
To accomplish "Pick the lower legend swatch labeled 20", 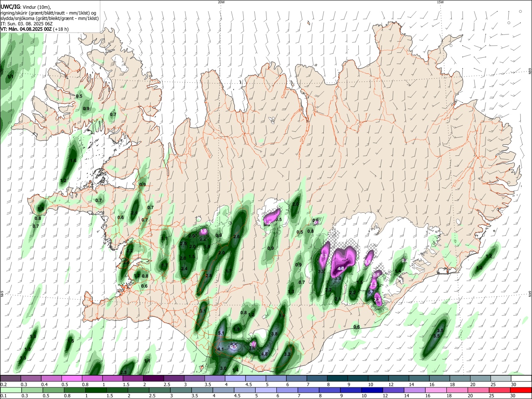I will click(478, 390).
